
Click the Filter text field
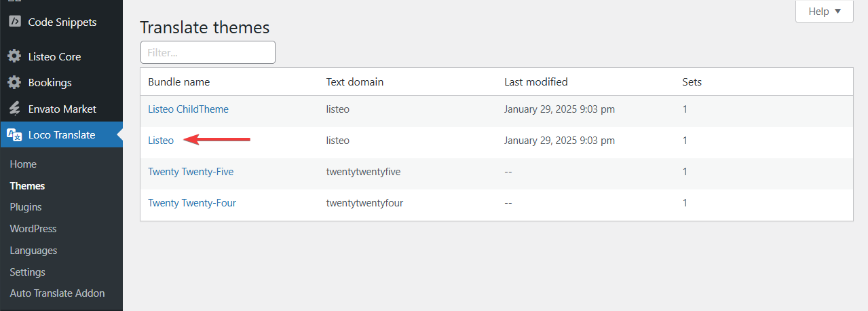click(x=208, y=52)
